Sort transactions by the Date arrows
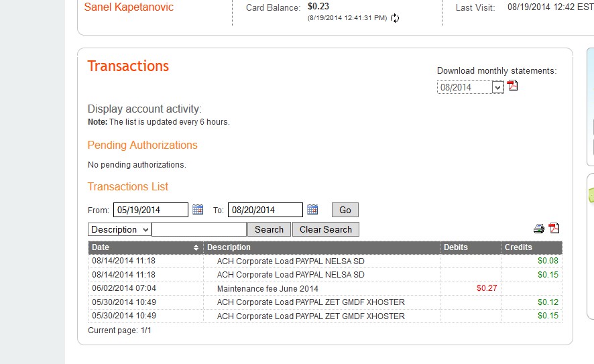Screen dimensions: 594x364 pos(196,247)
